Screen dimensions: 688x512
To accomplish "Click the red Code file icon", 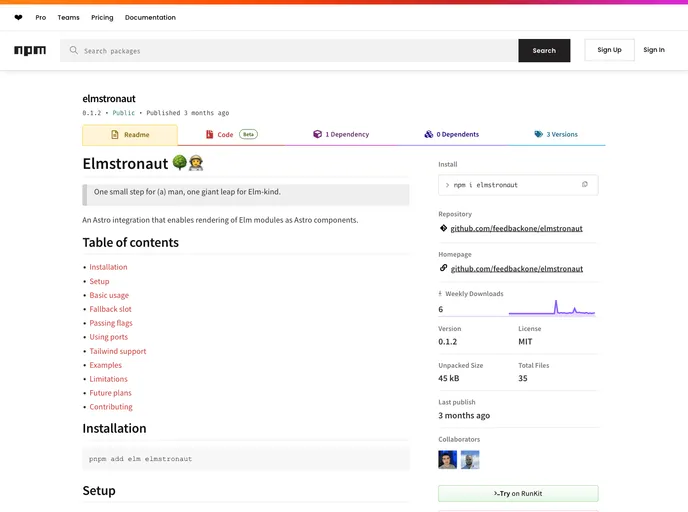I will click(210, 134).
